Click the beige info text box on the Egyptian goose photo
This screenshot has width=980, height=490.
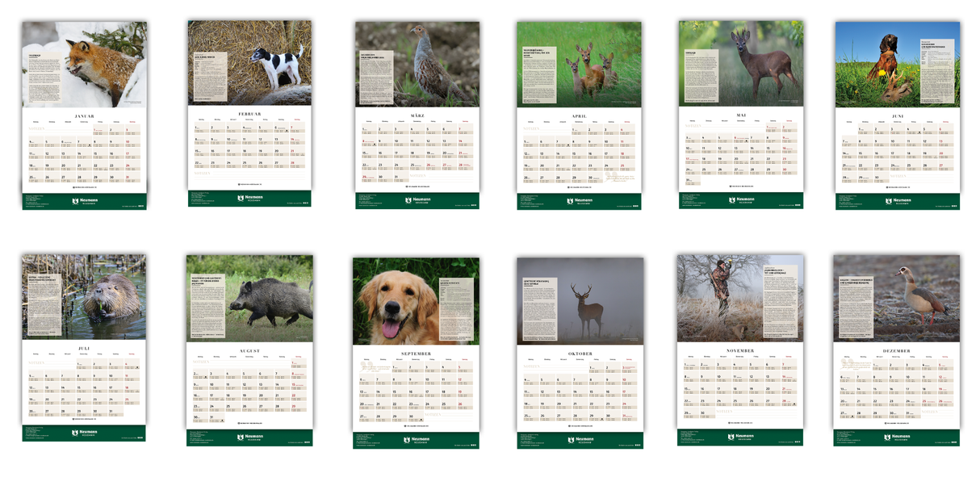856,306
